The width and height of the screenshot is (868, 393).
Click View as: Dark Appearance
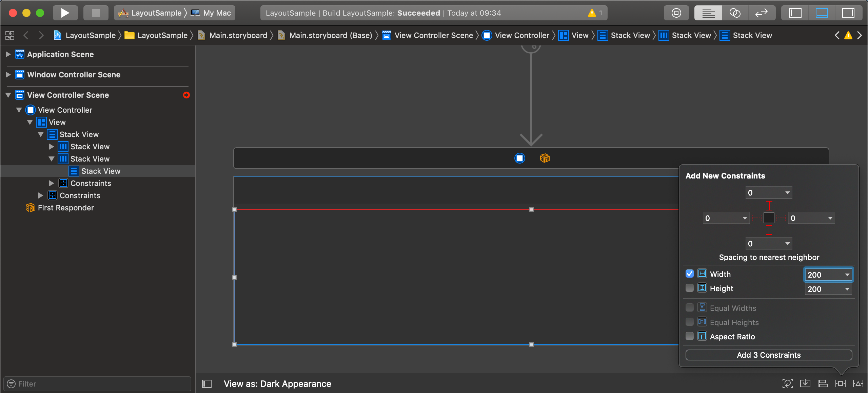[277, 383]
